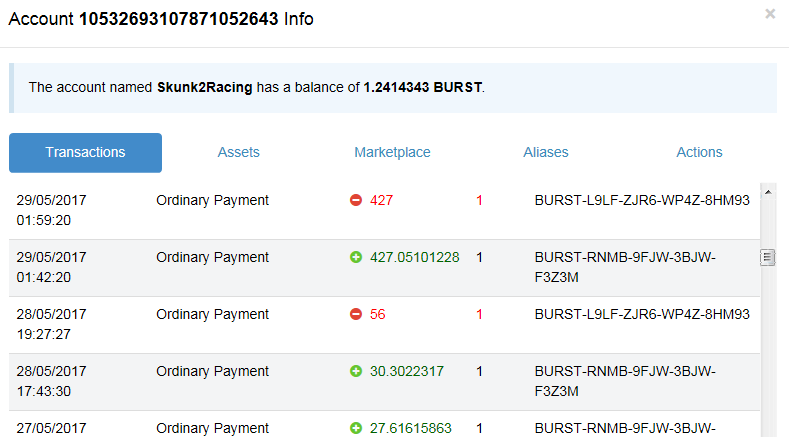Click the red fee 1 in the 56 row
The image size is (789, 437).
(x=480, y=314)
